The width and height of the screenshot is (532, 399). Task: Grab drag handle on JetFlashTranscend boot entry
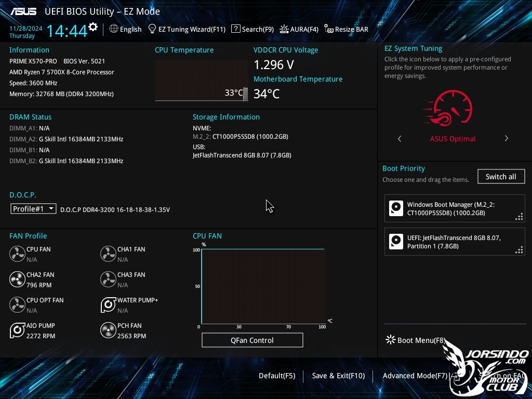click(x=519, y=250)
